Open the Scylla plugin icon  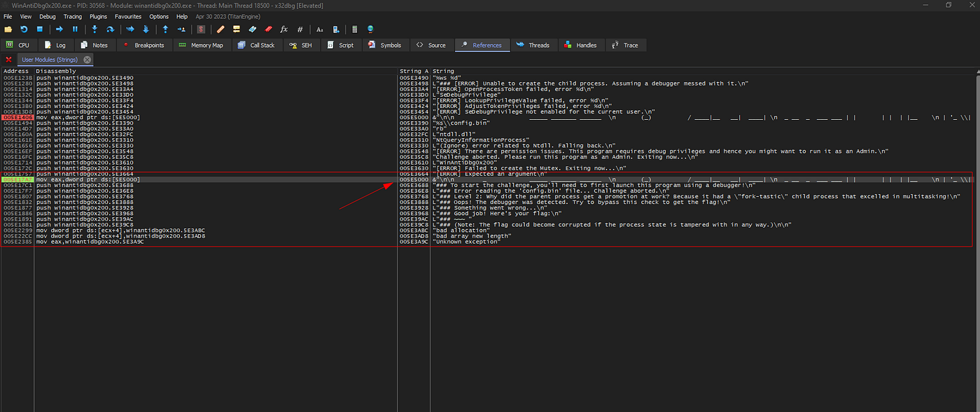201,29
